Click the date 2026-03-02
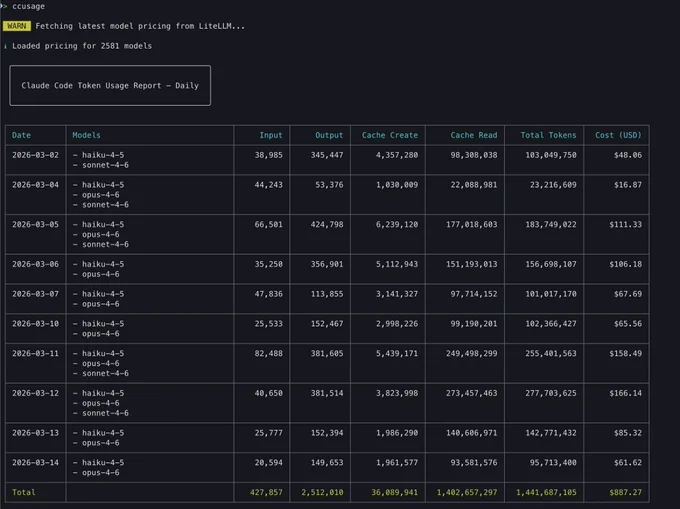The width and height of the screenshot is (680, 509). 35,155
